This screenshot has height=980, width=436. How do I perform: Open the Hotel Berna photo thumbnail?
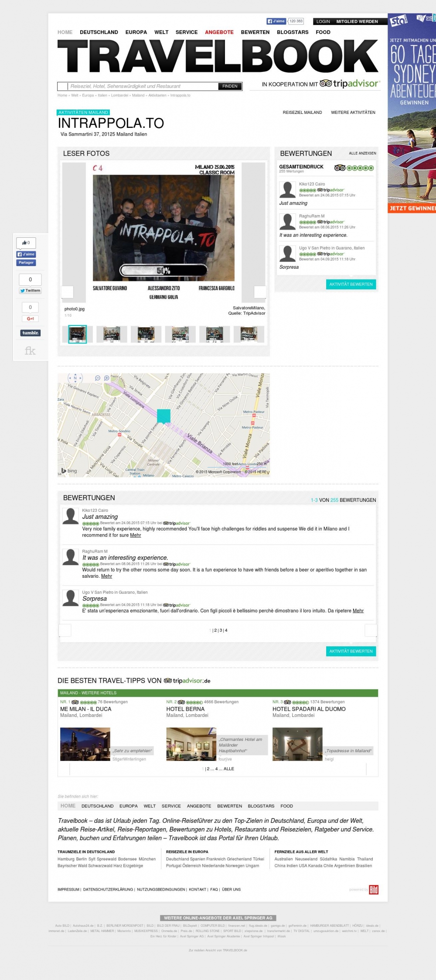click(191, 744)
